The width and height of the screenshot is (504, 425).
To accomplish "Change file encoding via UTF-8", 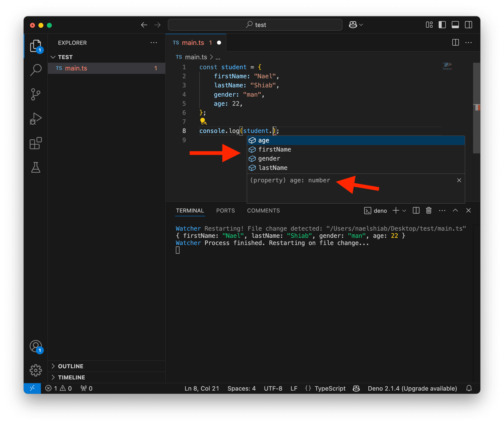I will coord(273,388).
